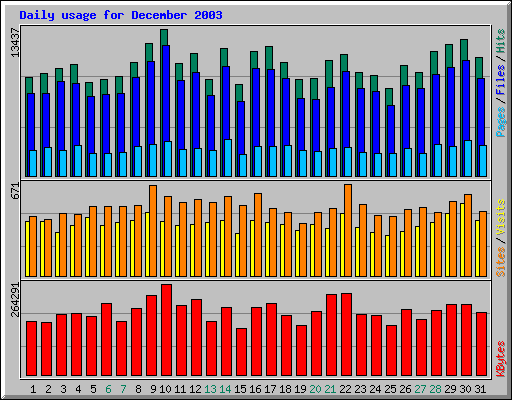This screenshot has height=400, width=512.
Task: Click day label 29 on x-axis
Action: pos(450,389)
